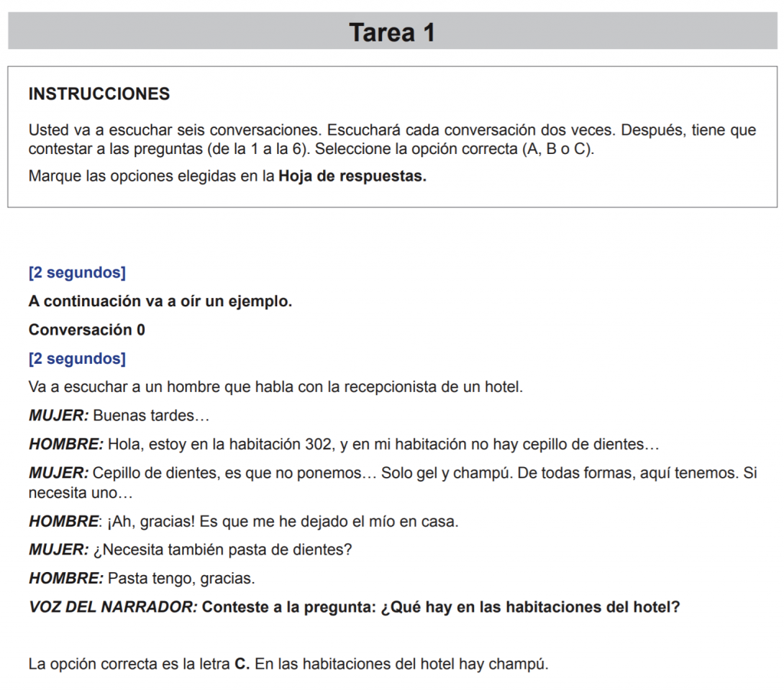The image size is (784, 690).
Task: Click the HOMBRE line mentioning habitación 302
Action: [344, 444]
